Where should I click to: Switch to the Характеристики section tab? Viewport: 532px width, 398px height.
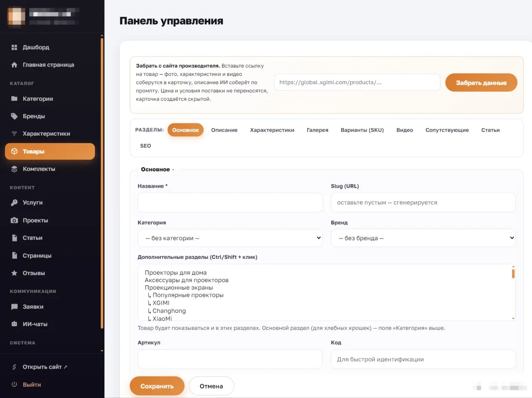[272, 130]
